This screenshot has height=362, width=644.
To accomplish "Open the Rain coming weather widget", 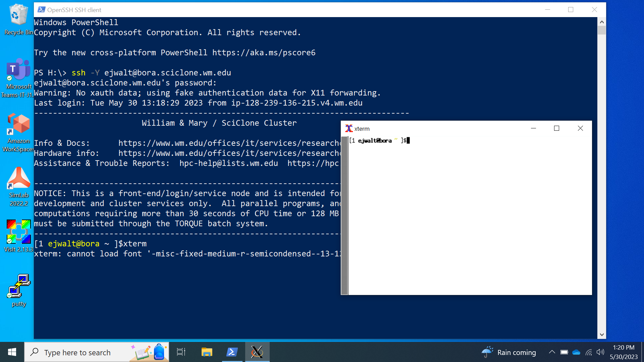I will point(509,352).
